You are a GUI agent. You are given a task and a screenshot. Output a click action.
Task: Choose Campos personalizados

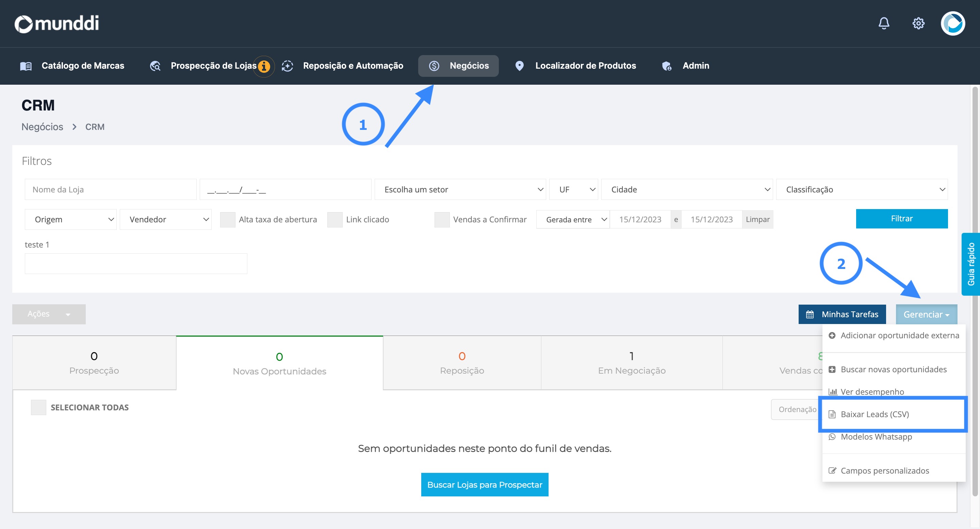pos(894,471)
